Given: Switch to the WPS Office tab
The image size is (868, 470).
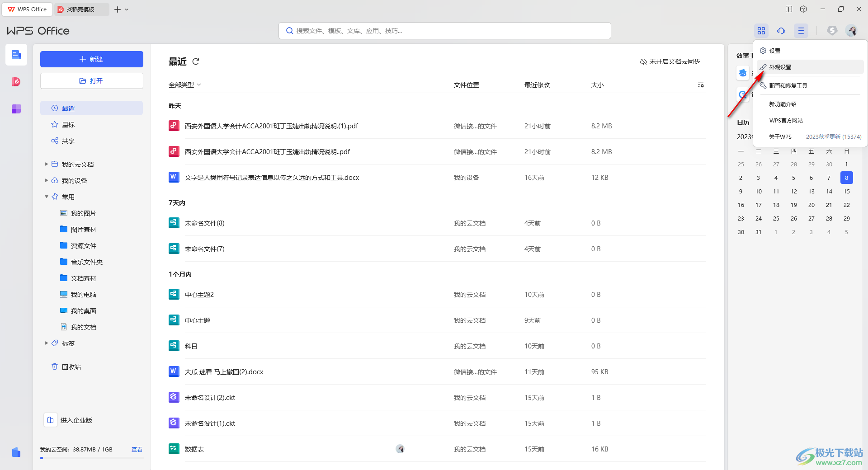Looking at the screenshot, I should pos(27,9).
